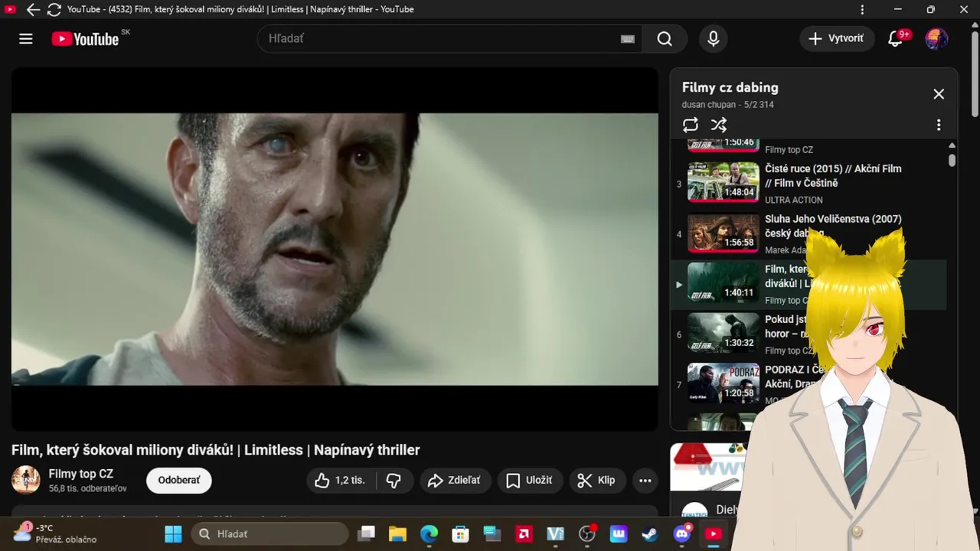Toggle playlist loop
The width and height of the screenshot is (980, 551).
pos(691,125)
